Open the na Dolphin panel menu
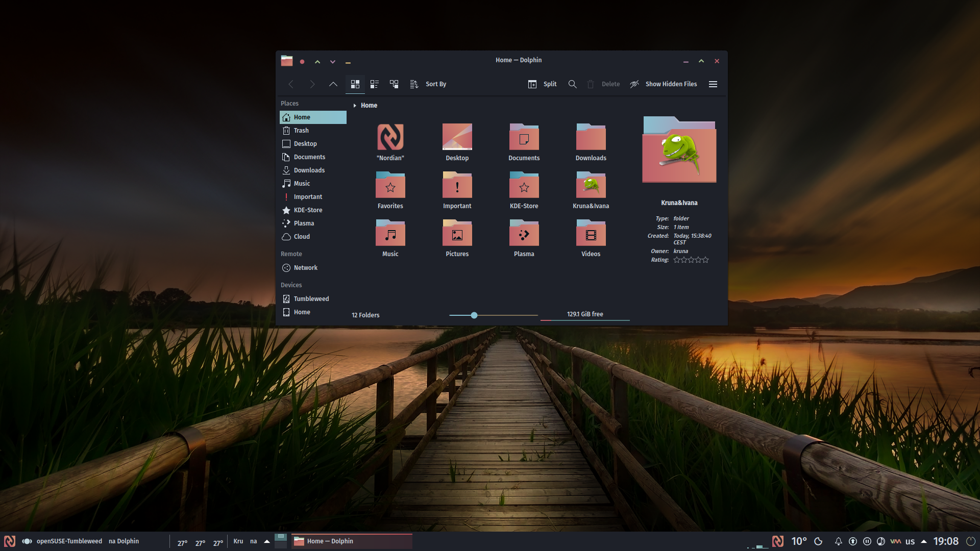The height and width of the screenshot is (551, 980). click(124, 541)
